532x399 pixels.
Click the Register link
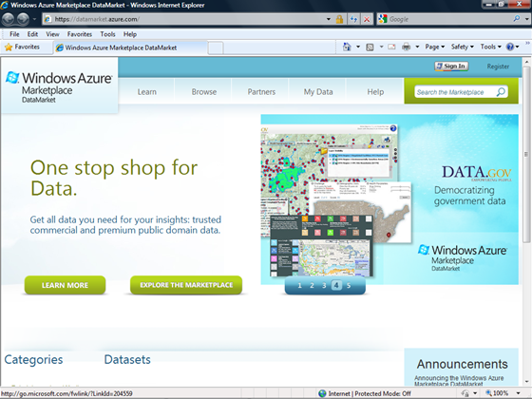[x=498, y=66]
